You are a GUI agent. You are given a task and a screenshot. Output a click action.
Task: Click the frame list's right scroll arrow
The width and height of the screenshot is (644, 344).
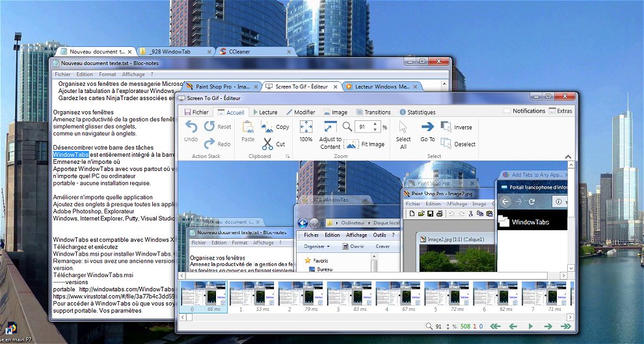pos(570,317)
